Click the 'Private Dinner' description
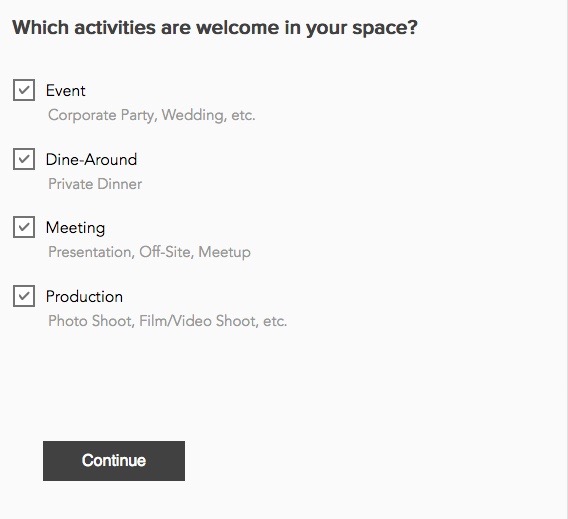Viewport: 568px width, 519px height. (95, 184)
